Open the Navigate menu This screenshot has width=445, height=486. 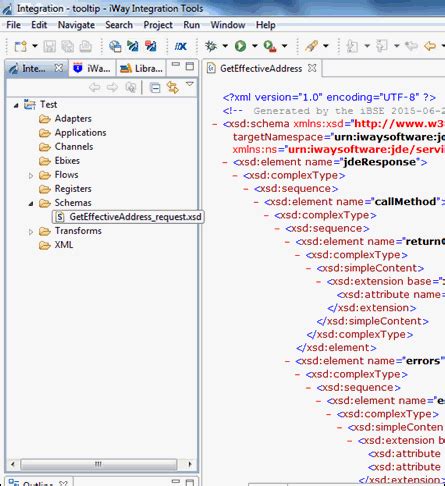coord(76,25)
